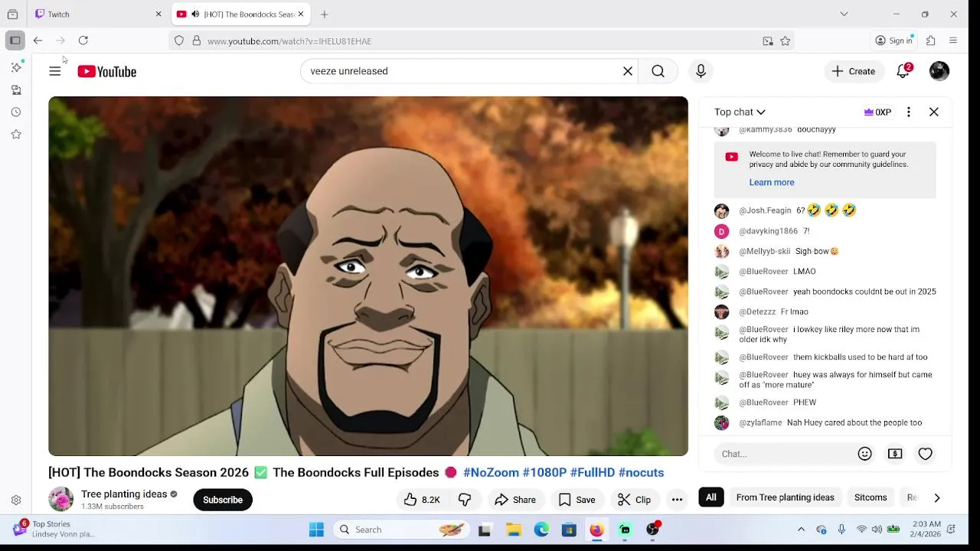This screenshot has height=551, width=980.
Task: Toggle picture-in-picture icon in address bar
Action: click(768, 41)
